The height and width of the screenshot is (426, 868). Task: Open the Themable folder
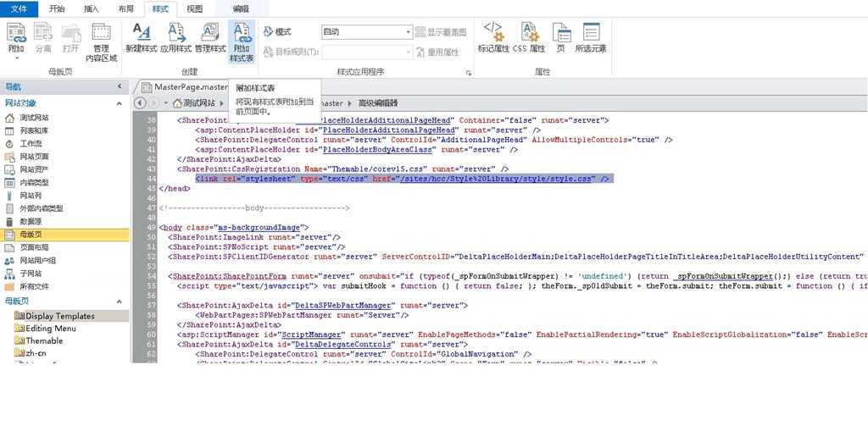pyautogui.click(x=44, y=340)
